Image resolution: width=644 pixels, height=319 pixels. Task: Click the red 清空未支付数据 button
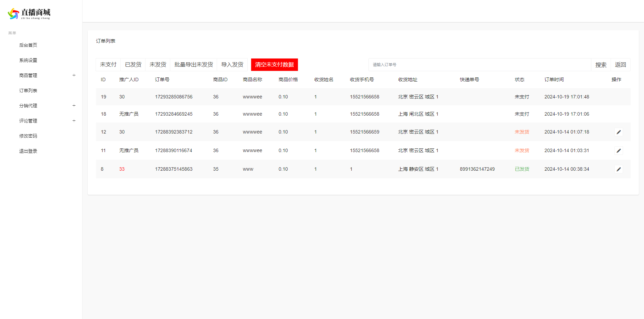[x=275, y=65]
